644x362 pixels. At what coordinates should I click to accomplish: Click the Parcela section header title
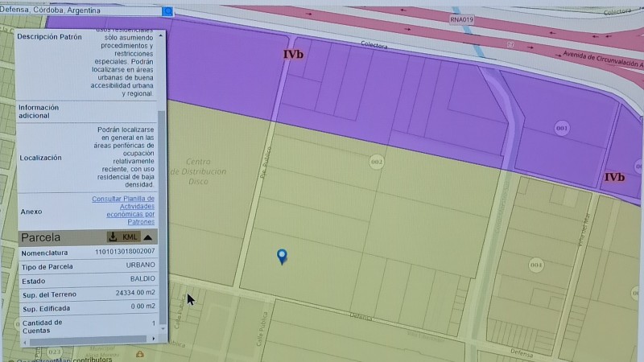pos(41,237)
